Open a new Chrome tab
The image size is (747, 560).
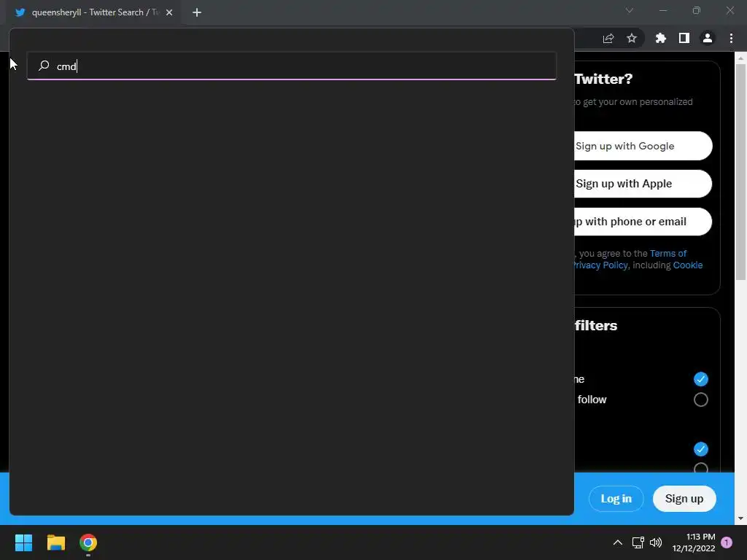[197, 12]
